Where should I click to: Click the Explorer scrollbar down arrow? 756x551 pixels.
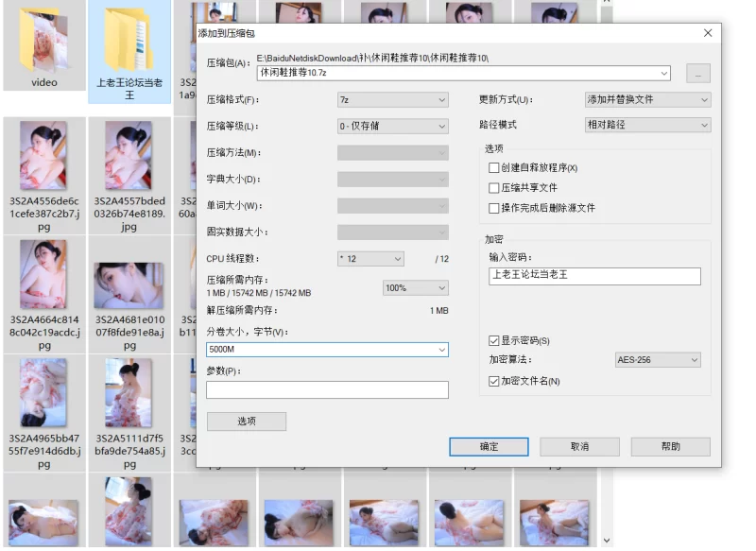click(x=607, y=541)
